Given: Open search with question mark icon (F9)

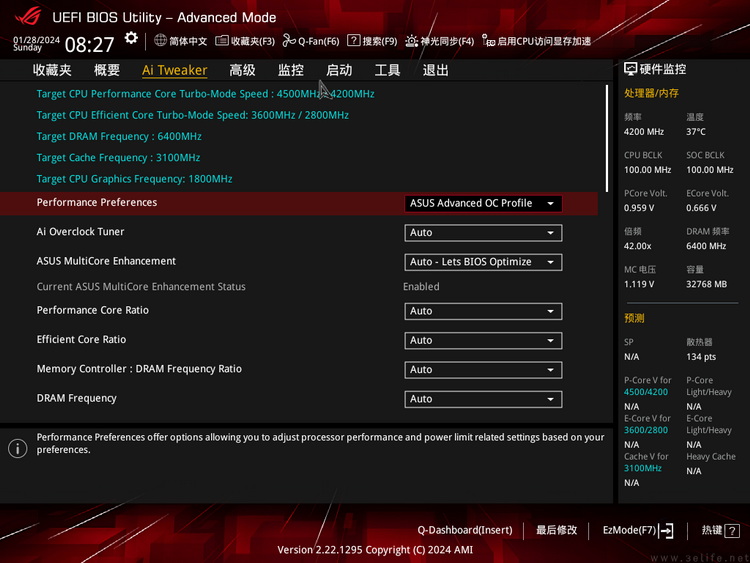Looking at the screenshot, I should point(353,41).
